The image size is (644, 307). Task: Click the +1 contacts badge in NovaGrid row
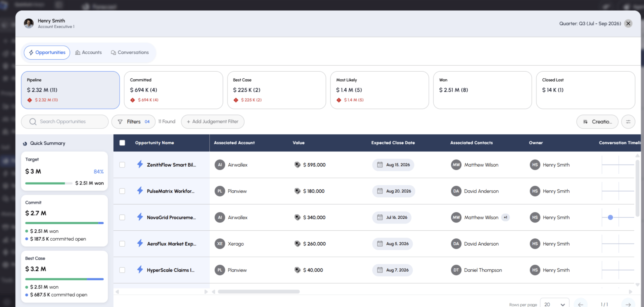(x=505, y=217)
